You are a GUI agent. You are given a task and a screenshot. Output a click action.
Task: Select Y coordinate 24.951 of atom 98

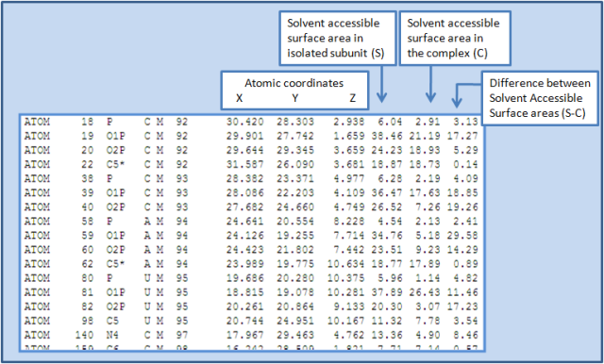pyautogui.click(x=295, y=321)
